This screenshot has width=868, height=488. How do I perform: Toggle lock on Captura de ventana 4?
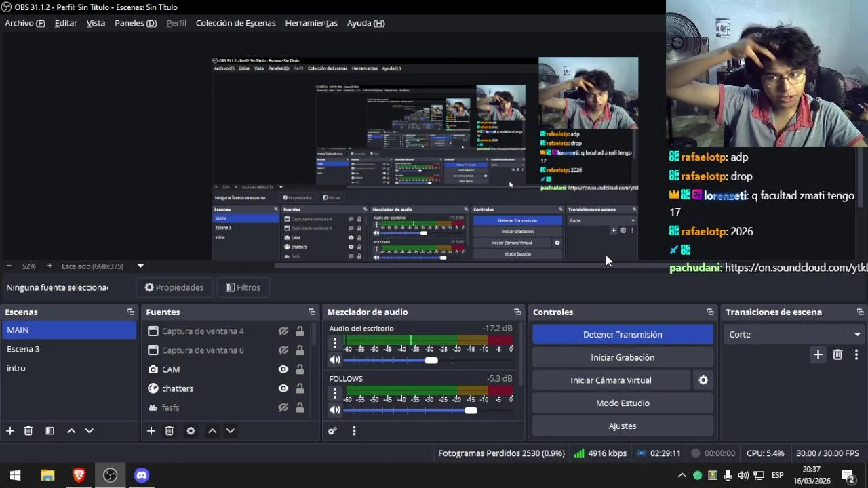pyautogui.click(x=300, y=331)
